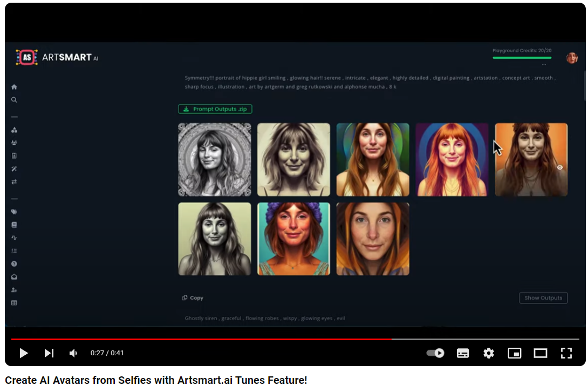Click the 'Ghostly siren, graceful' prompt text

pos(265,318)
